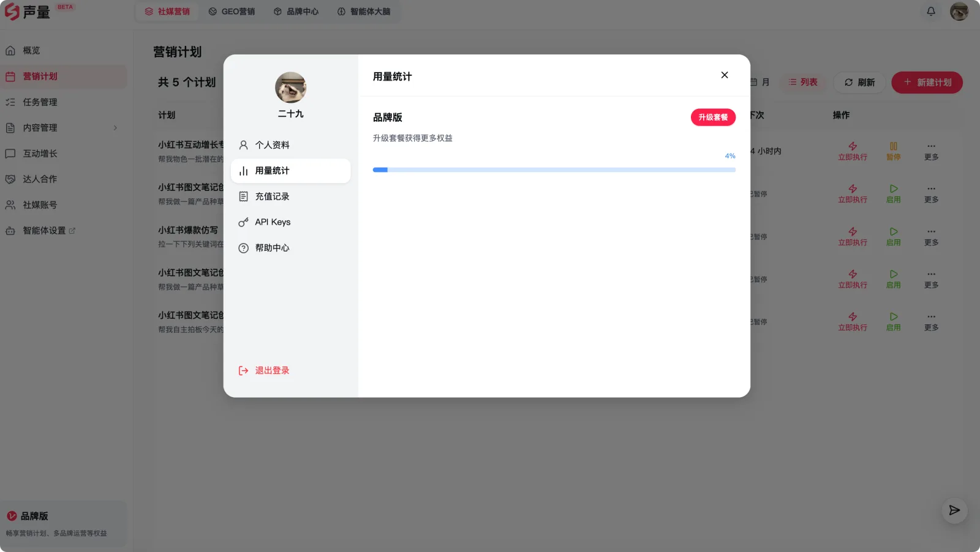
Task: Open 更多 menu on last plan row
Action: pyautogui.click(x=931, y=322)
